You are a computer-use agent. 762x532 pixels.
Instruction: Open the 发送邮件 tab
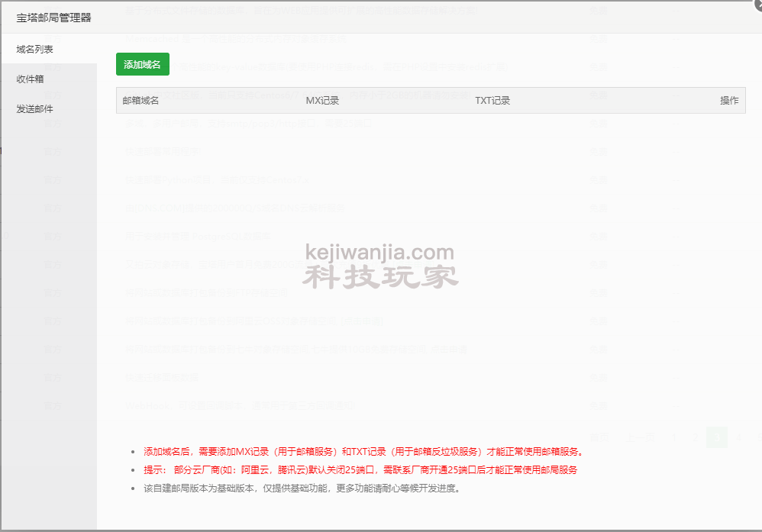click(x=49, y=109)
